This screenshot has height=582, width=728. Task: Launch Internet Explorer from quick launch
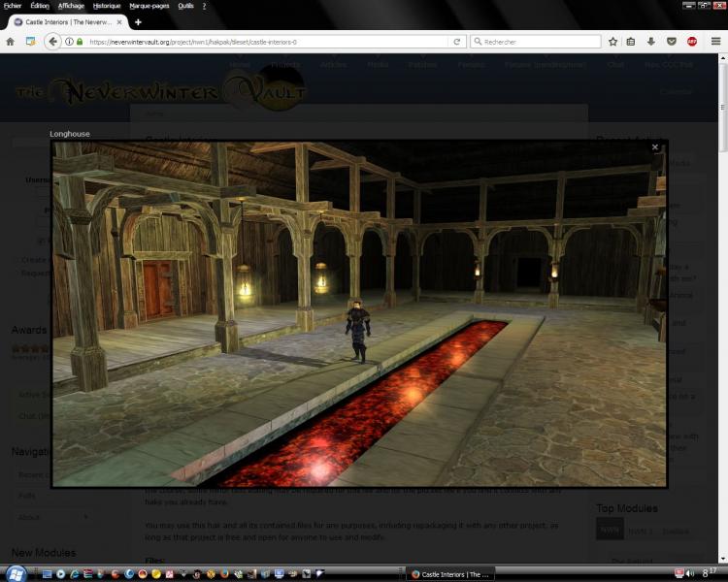[x=75, y=574]
